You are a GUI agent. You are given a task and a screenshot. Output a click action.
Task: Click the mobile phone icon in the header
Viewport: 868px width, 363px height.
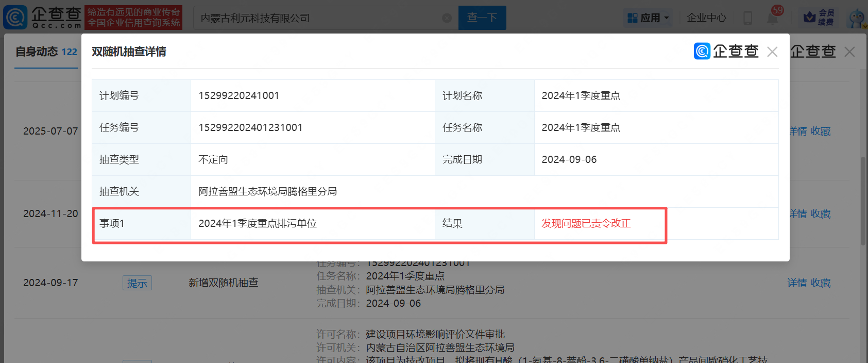747,18
